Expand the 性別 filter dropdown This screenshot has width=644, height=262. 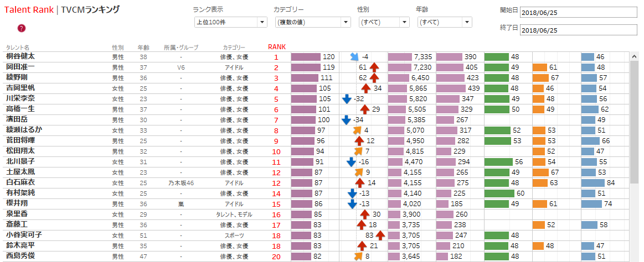click(384, 22)
